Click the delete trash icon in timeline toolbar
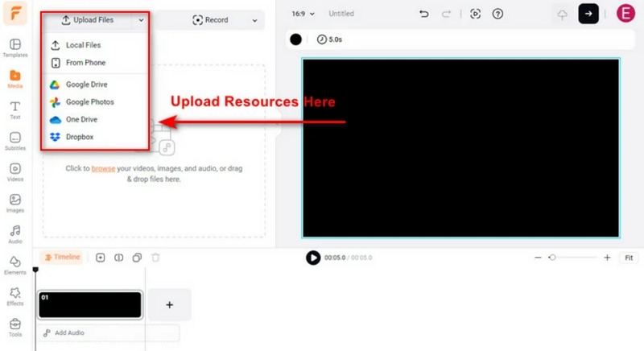Image resolution: width=644 pixels, height=351 pixels. (155, 258)
